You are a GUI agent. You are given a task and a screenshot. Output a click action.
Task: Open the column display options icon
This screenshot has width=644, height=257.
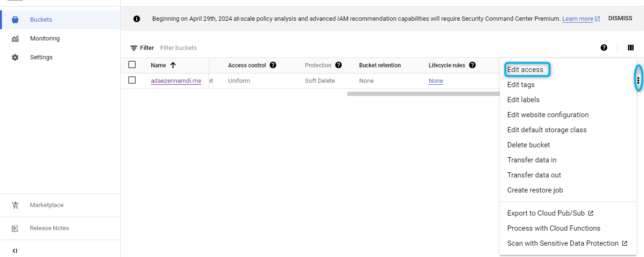click(631, 48)
